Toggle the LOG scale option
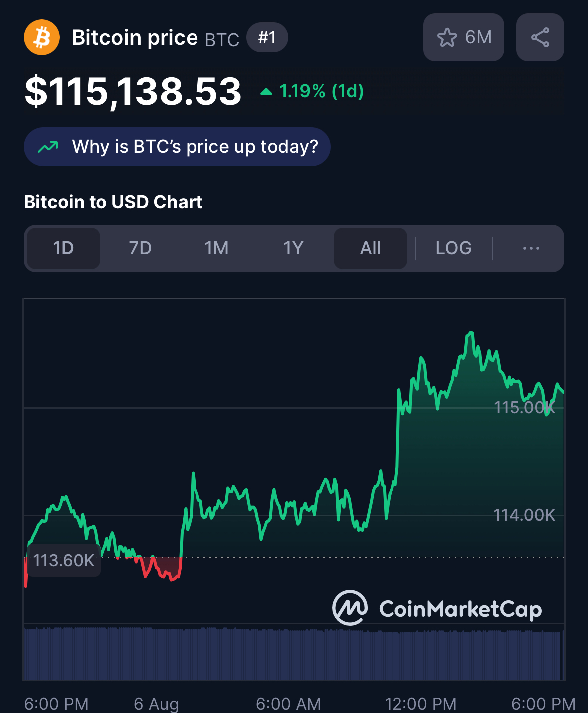588x713 pixels. coord(453,248)
